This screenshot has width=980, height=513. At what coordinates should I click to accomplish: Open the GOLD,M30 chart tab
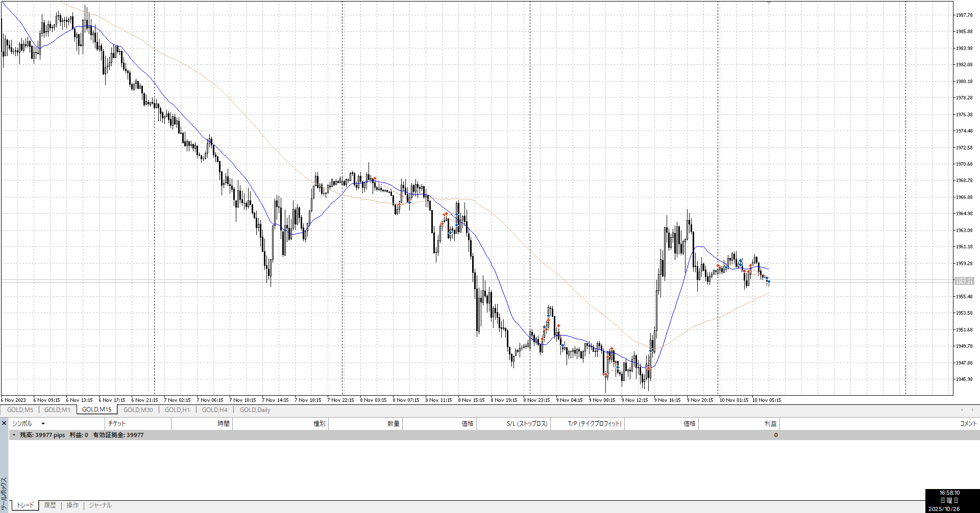[x=138, y=409]
